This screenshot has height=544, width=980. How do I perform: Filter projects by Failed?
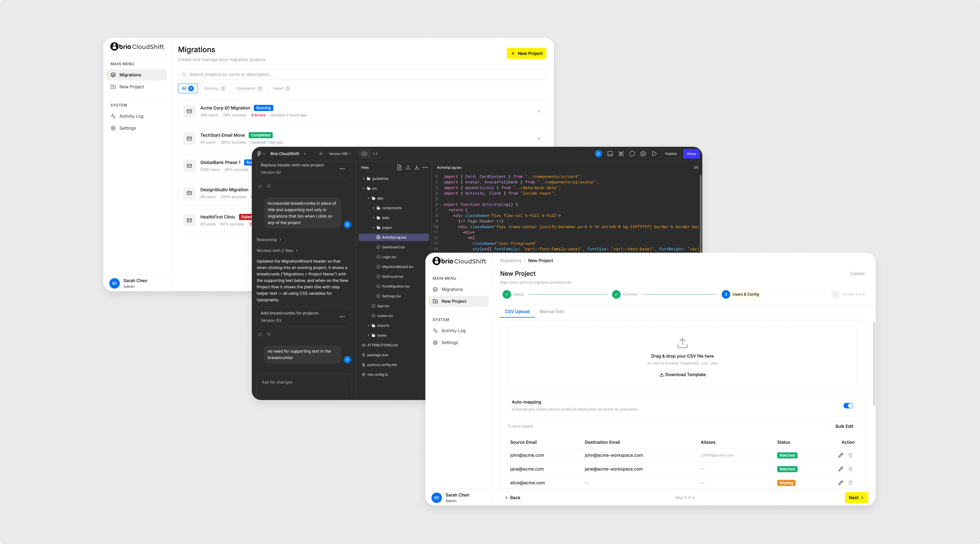[x=282, y=88]
